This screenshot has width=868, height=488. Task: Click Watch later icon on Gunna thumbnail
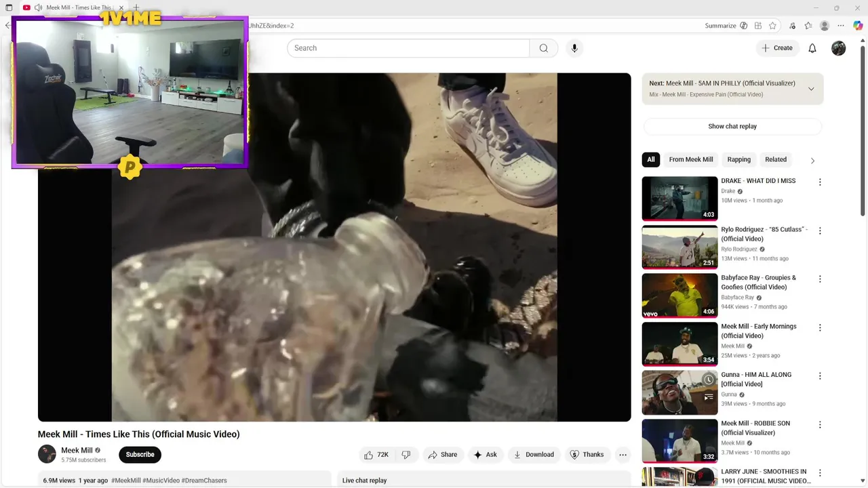(x=709, y=380)
